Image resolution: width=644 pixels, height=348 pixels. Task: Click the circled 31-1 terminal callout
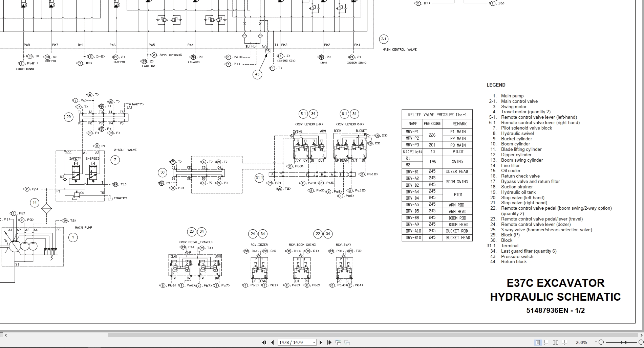259,178
